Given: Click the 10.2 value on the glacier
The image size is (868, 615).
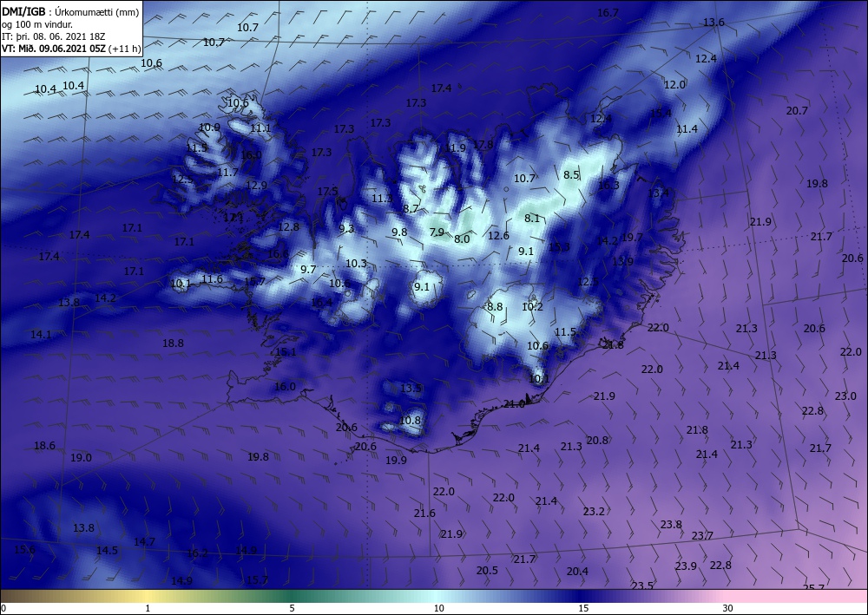Looking at the screenshot, I should click(x=532, y=307).
